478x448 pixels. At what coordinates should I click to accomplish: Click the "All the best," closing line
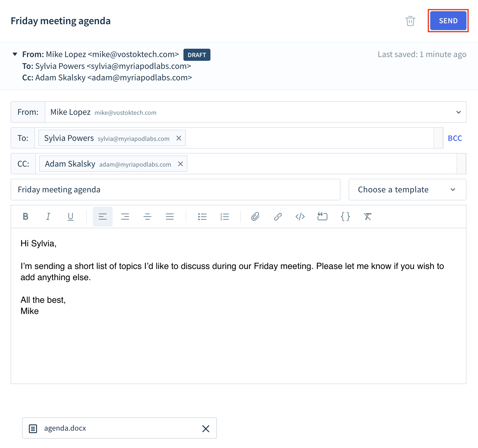click(x=43, y=300)
